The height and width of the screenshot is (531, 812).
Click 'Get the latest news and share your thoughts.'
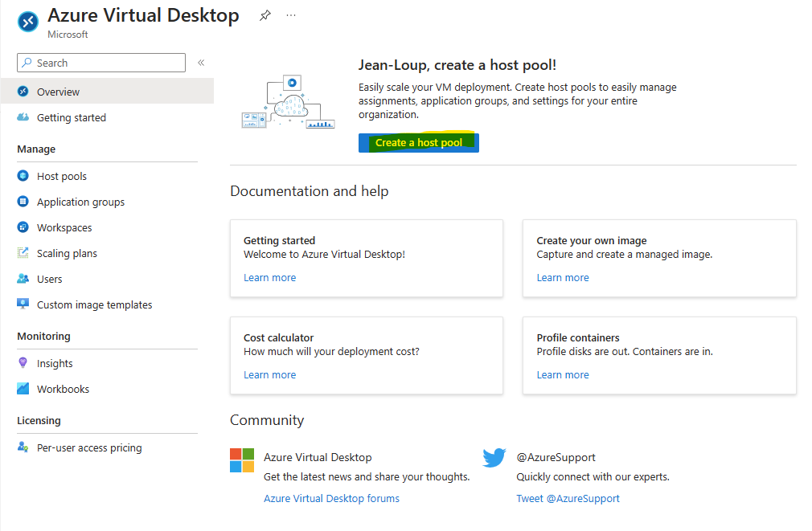[367, 476]
